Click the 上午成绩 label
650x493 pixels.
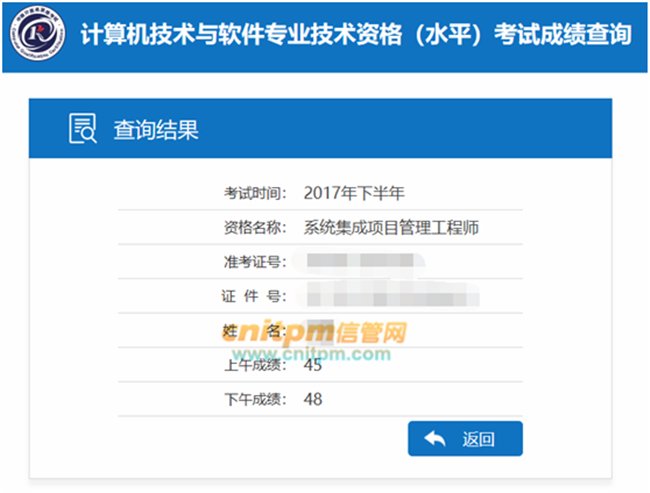[x=256, y=366]
